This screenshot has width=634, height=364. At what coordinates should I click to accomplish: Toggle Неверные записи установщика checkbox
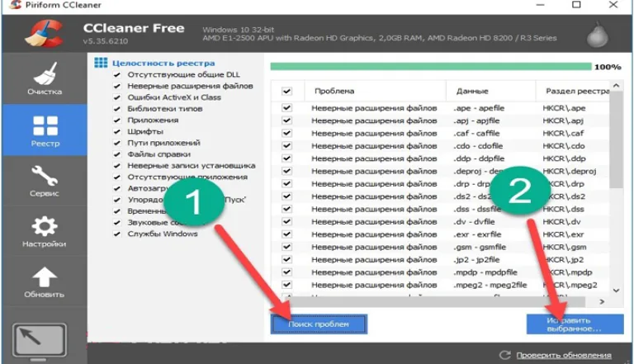coord(117,166)
